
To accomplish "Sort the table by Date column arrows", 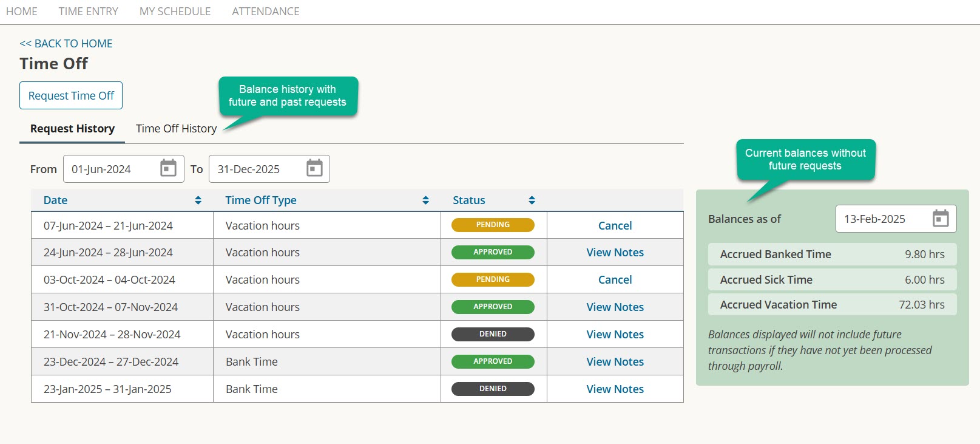I will pos(198,200).
